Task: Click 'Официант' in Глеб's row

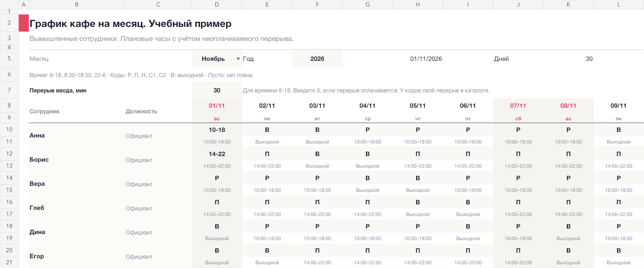Action: click(x=139, y=209)
